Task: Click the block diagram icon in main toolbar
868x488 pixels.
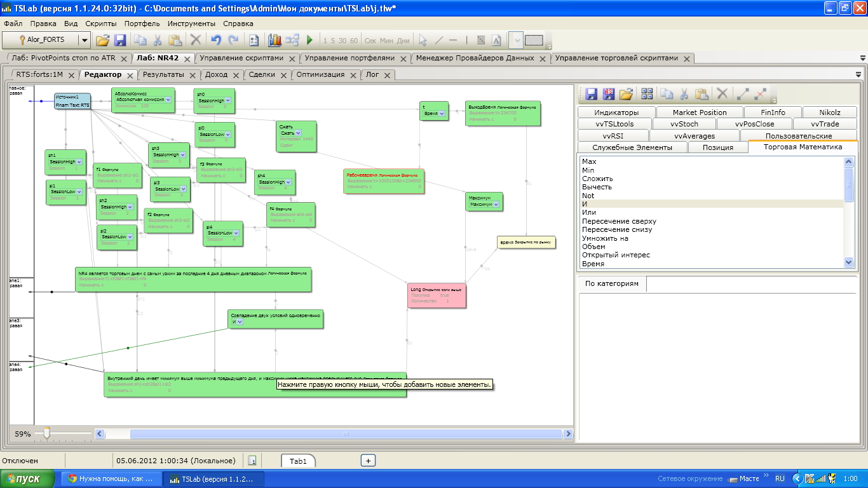Action: 292,40
